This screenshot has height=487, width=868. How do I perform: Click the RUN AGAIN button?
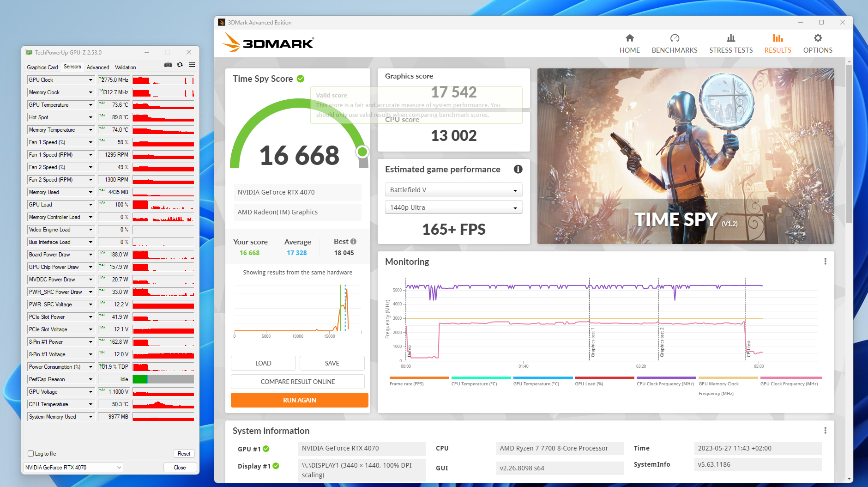[300, 400]
